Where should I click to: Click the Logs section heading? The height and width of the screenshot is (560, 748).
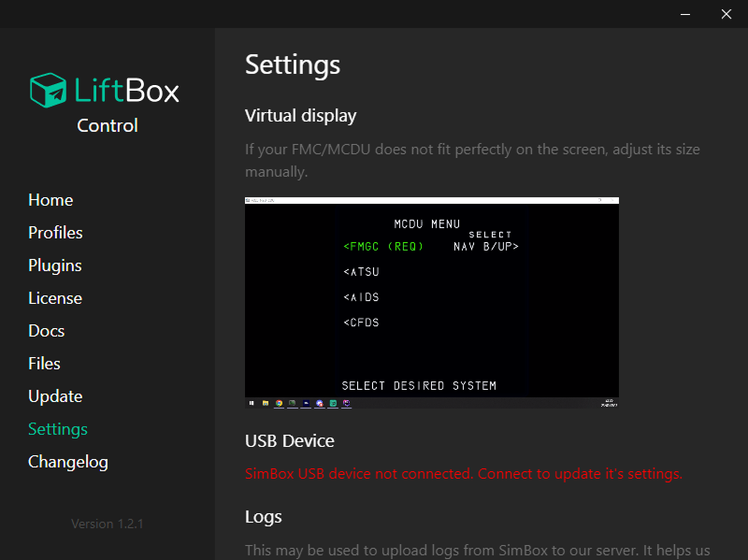click(264, 518)
